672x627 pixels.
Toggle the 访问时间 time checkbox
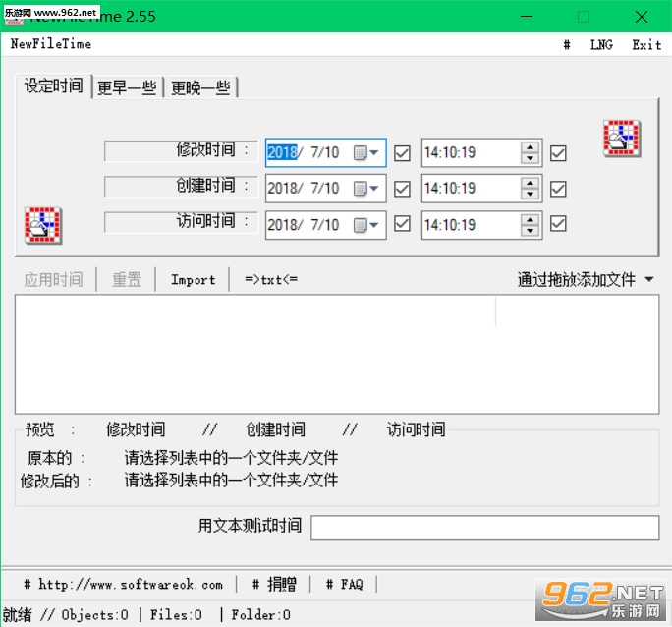point(558,224)
